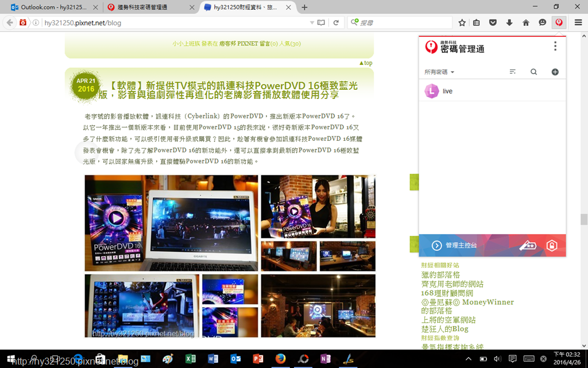Open the Firefox hamburger menu
This screenshot has width=588, height=368.
(x=578, y=22)
